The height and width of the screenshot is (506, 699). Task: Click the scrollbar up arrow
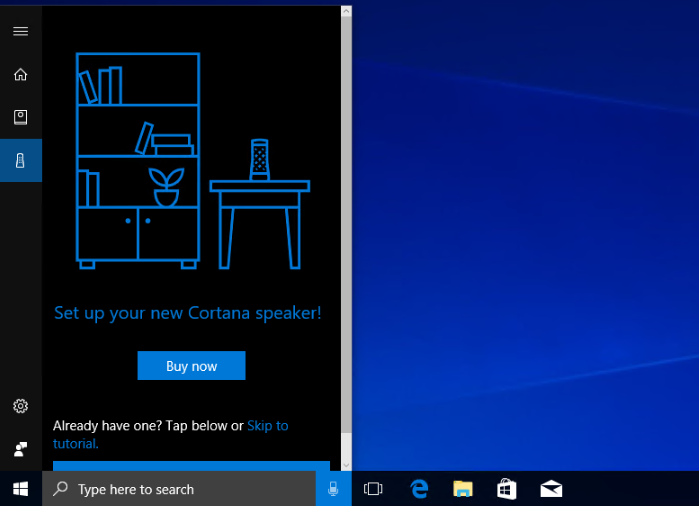coord(346,12)
